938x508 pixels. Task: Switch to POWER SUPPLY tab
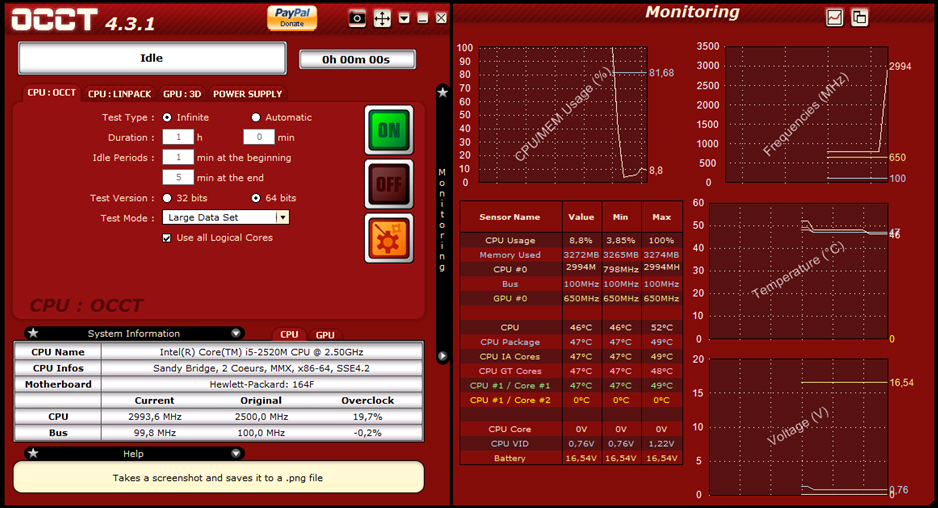coord(247,94)
